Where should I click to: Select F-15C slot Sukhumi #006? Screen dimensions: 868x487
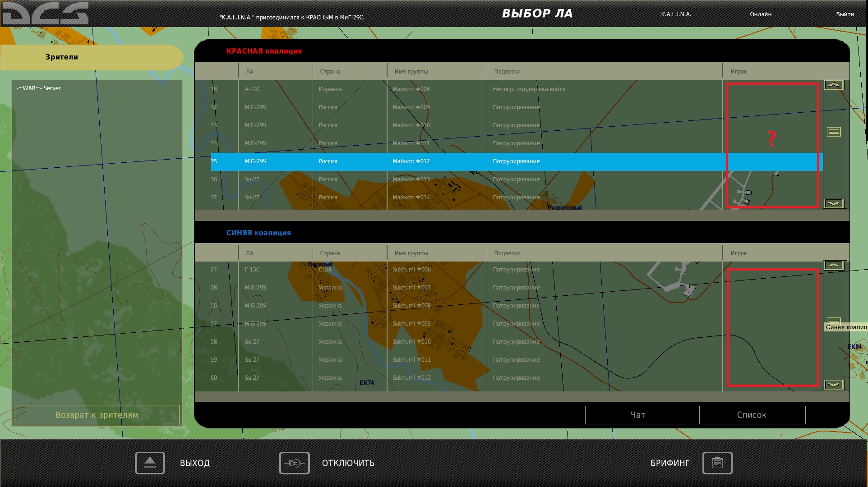517,270
